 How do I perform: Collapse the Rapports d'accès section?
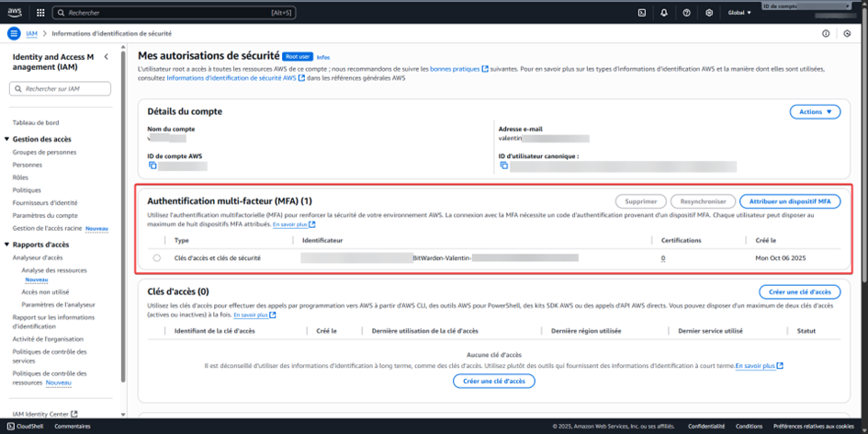pos(6,245)
